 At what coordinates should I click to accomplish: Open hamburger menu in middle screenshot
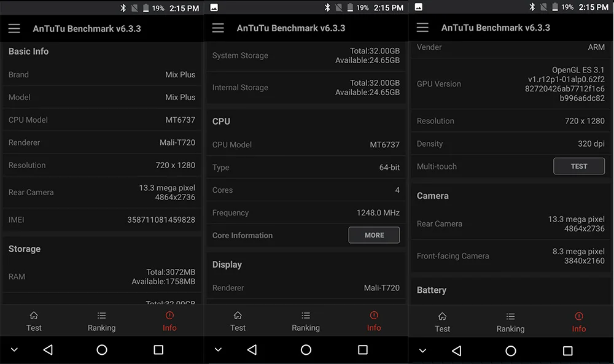pyautogui.click(x=218, y=28)
